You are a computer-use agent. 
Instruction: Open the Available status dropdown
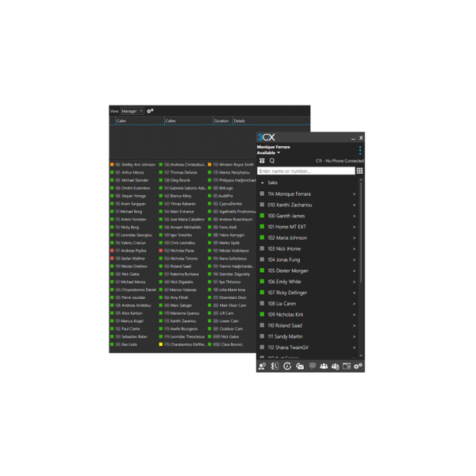pyautogui.click(x=268, y=152)
